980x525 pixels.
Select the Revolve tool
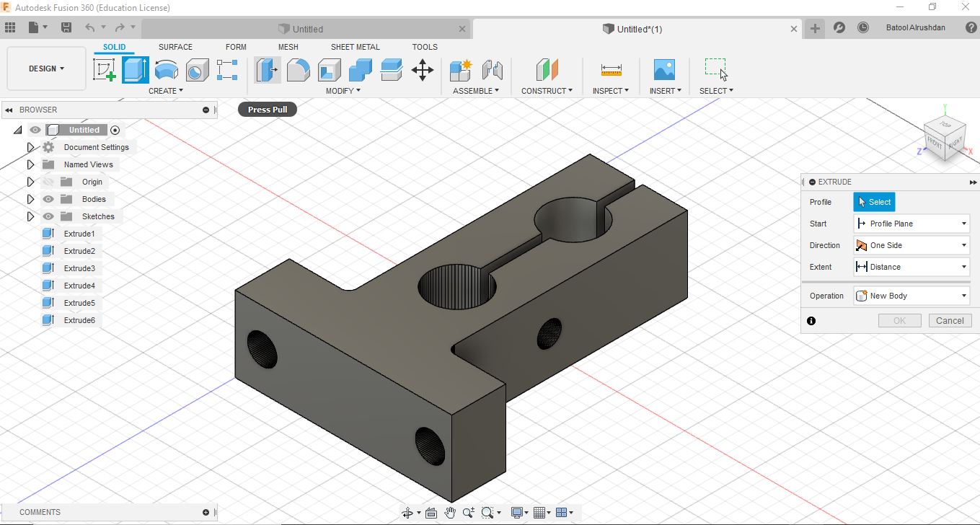[x=167, y=70]
